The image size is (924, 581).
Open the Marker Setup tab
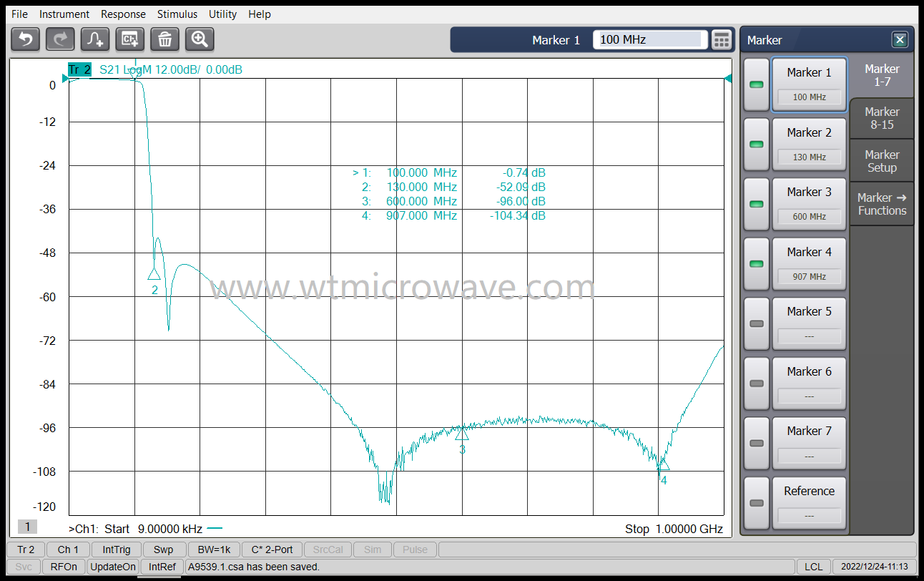(881, 160)
